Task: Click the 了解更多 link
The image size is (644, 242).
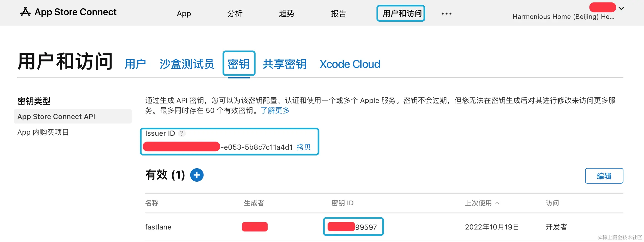Action: [x=275, y=110]
